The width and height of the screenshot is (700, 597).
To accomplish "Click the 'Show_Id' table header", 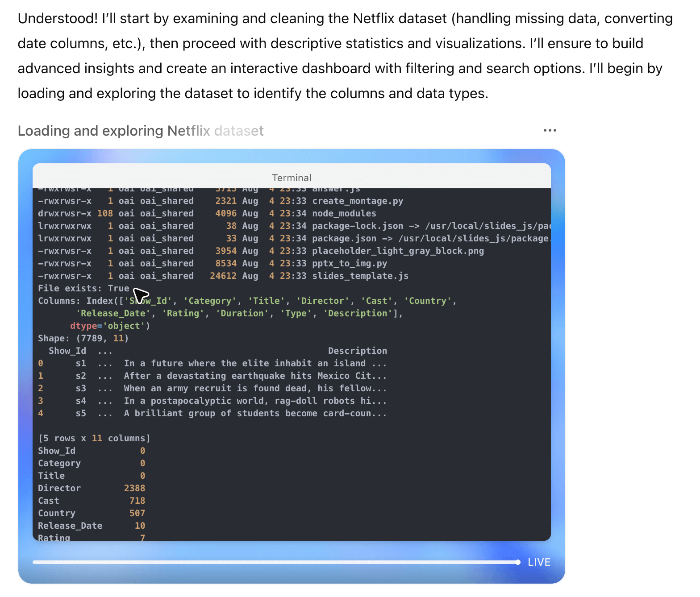I will [x=67, y=351].
